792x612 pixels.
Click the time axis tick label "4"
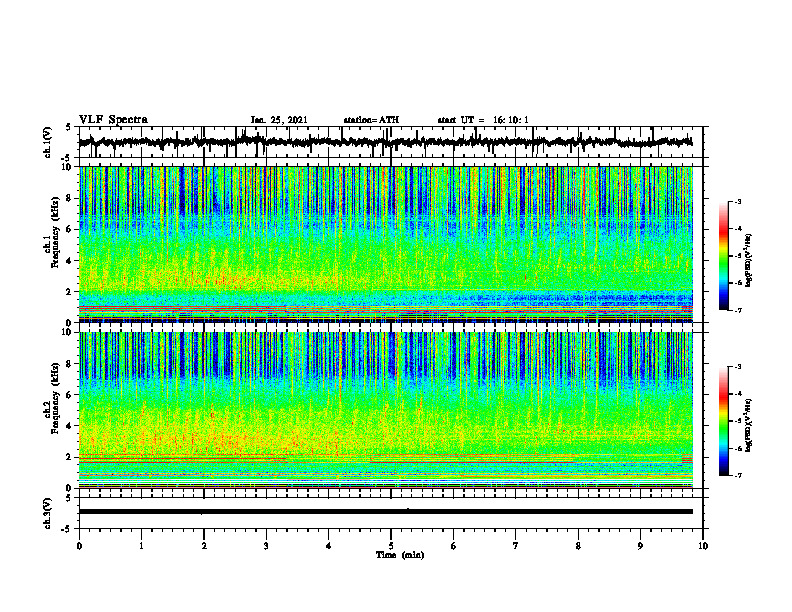pyautogui.click(x=328, y=546)
